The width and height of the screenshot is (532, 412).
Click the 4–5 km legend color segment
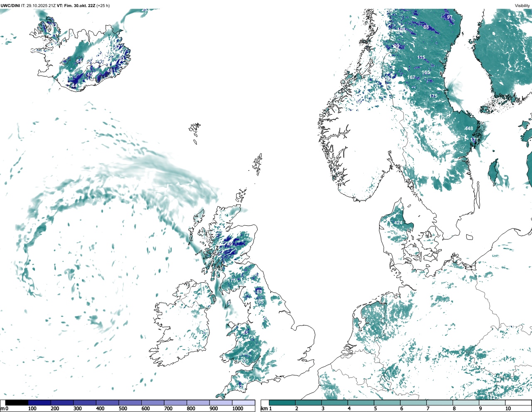(x=361, y=402)
